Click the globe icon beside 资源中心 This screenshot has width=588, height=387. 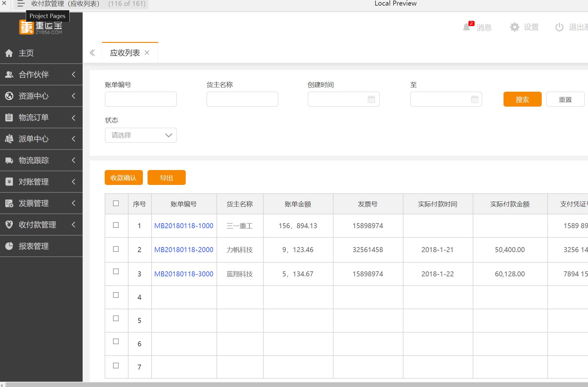(x=9, y=96)
